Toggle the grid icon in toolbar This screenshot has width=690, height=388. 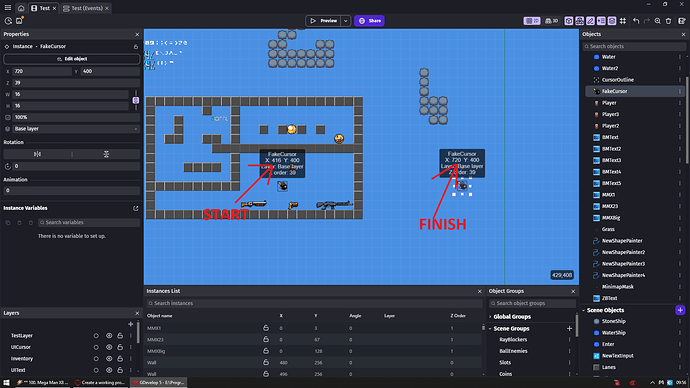click(x=623, y=21)
